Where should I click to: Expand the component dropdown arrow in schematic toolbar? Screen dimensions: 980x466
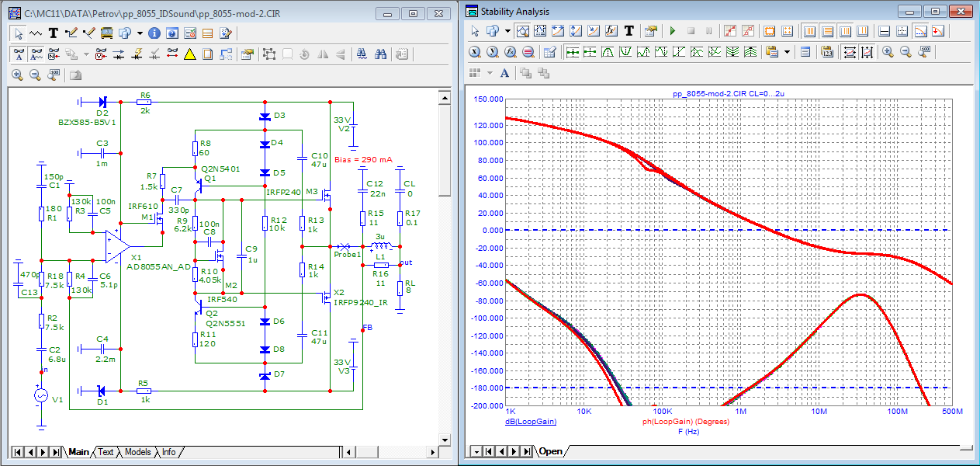click(x=140, y=33)
